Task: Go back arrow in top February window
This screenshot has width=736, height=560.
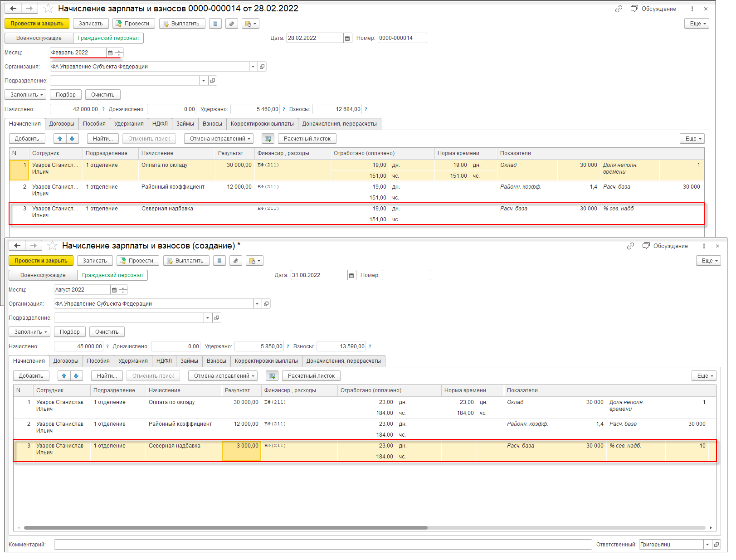Action: (13, 9)
